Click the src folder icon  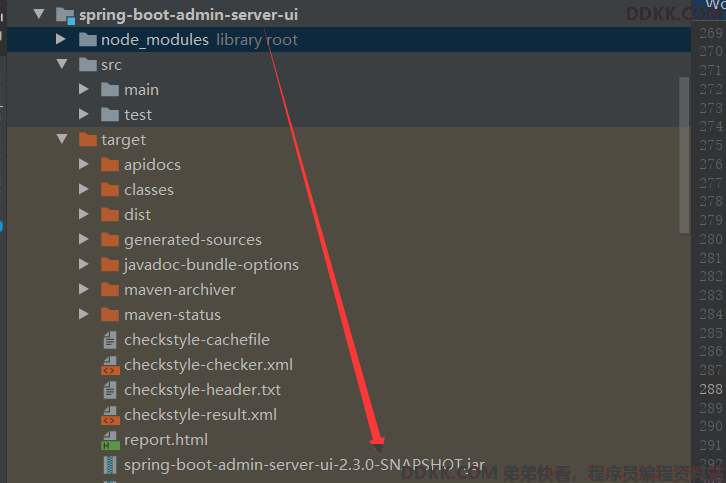tap(88, 65)
